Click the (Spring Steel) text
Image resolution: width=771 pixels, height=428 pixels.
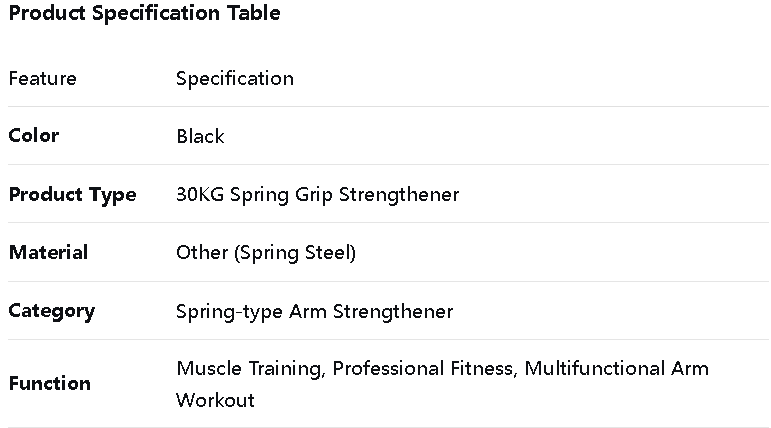click(294, 252)
